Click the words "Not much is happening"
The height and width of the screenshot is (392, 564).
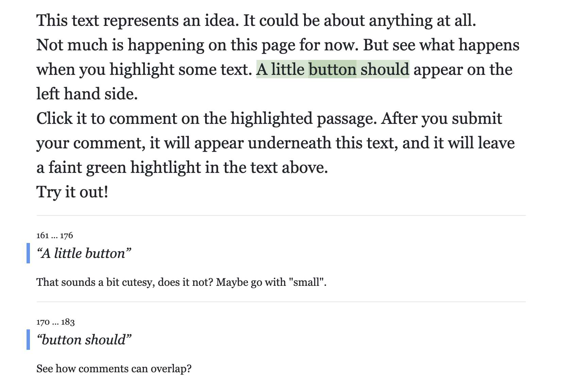click(x=121, y=45)
